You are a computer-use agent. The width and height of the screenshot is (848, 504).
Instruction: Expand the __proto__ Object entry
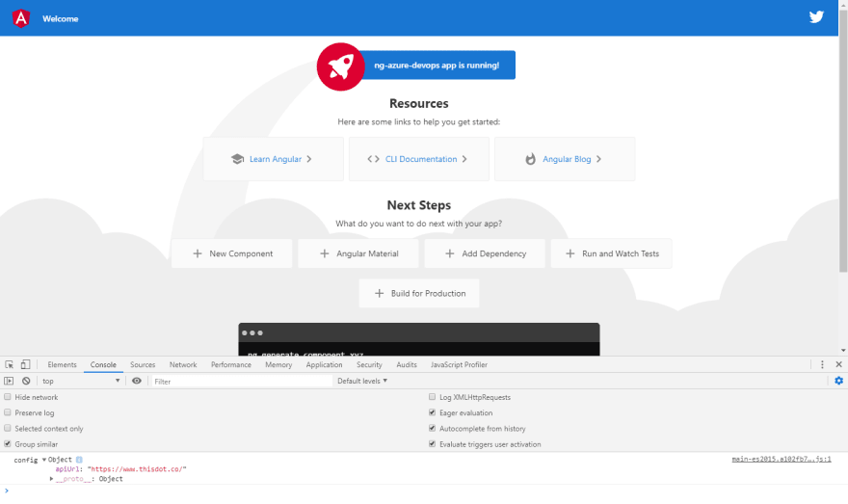51,479
